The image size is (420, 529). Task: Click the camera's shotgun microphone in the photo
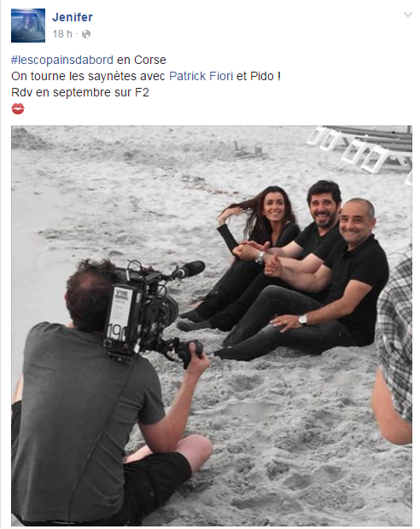point(189,270)
